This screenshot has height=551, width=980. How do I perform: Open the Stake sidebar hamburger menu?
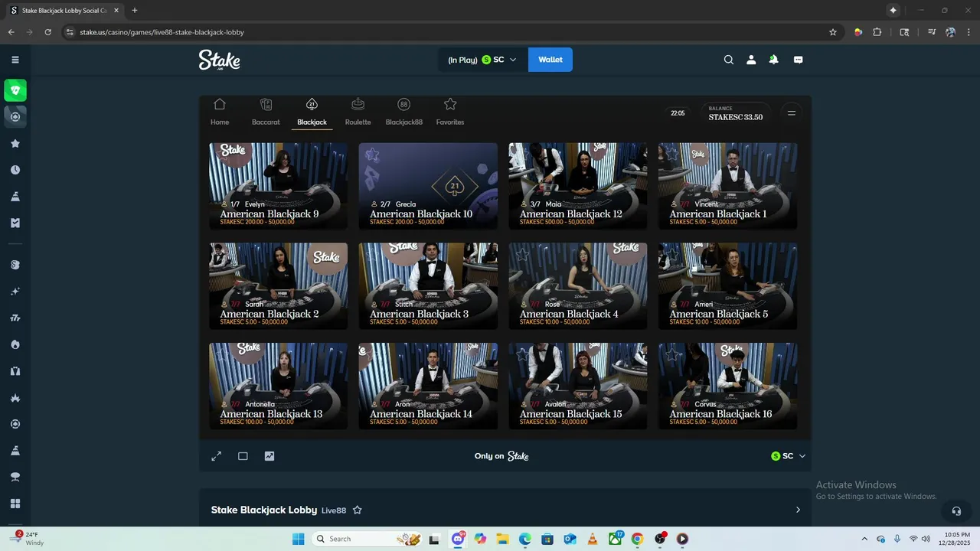(15, 60)
